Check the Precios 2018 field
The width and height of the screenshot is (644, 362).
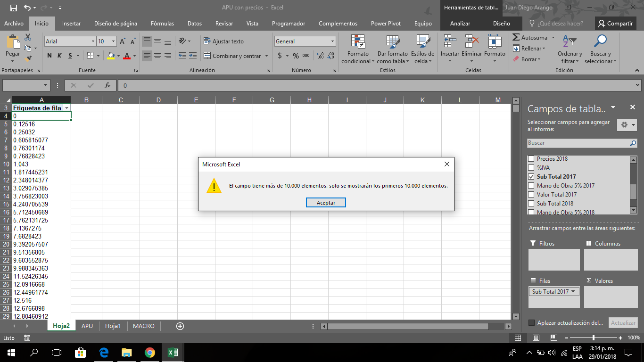coord(531,159)
